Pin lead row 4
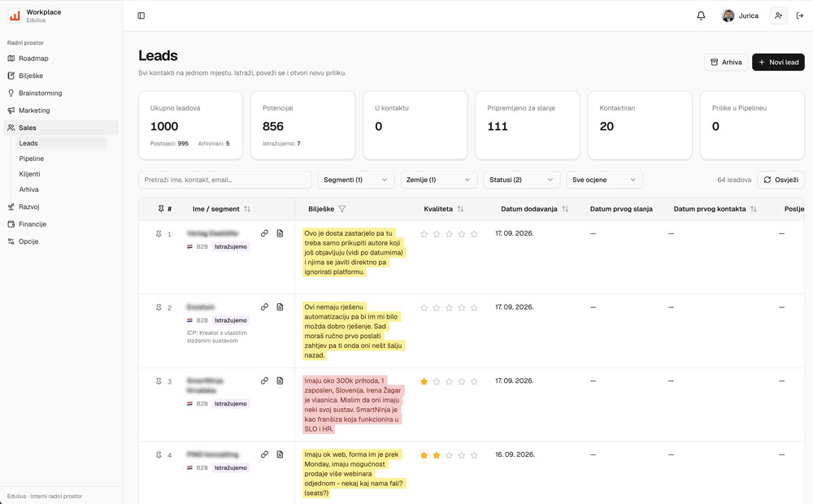 click(159, 454)
